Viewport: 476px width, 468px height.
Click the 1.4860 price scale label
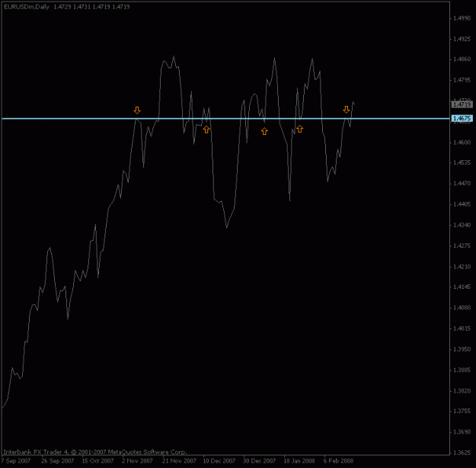pos(462,59)
